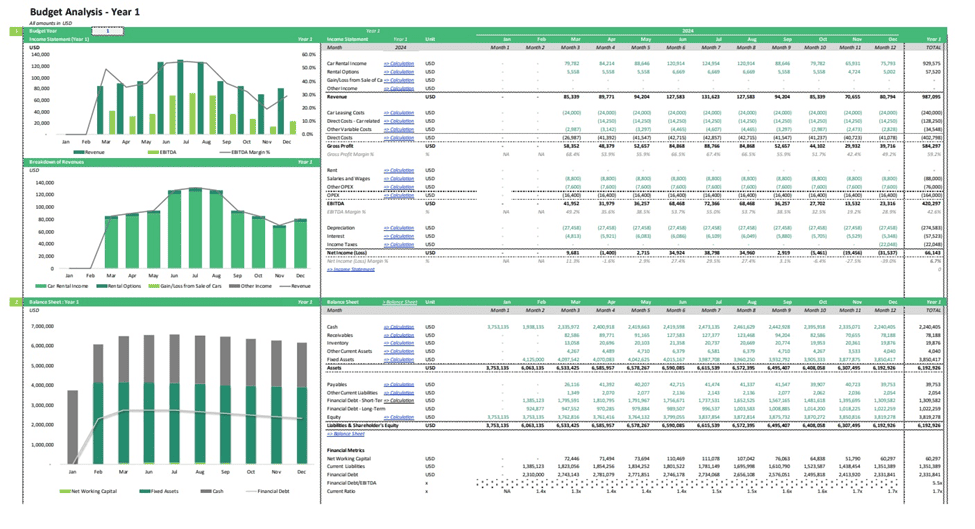This screenshot has width=975, height=529.
Task: Open Calculation link for Receivables
Action: pyautogui.click(x=399, y=335)
